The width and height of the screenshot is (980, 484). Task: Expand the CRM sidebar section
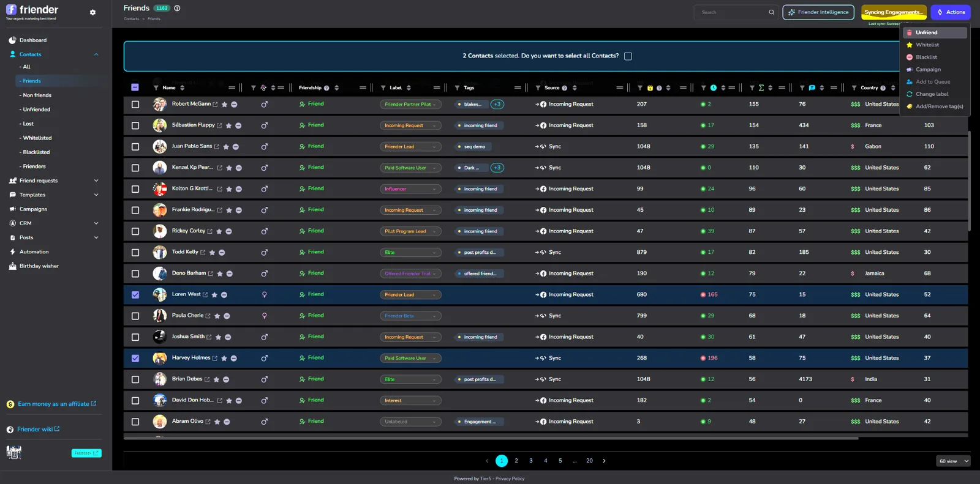[x=96, y=223]
